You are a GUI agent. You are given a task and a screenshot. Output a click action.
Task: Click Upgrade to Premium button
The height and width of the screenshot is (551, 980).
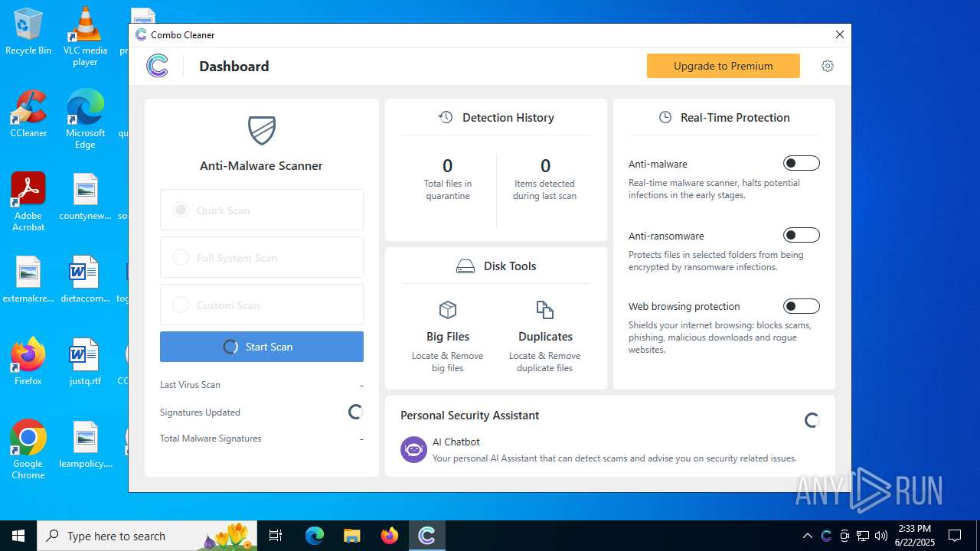click(x=724, y=66)
